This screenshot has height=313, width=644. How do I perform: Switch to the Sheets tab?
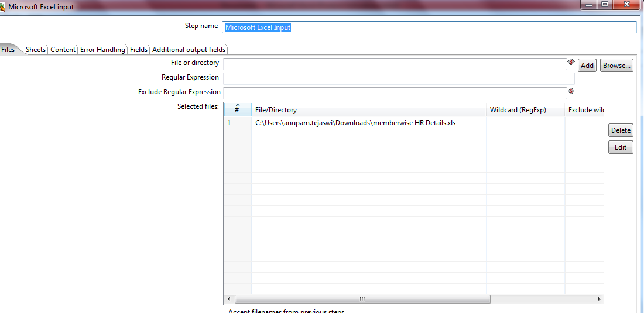(x=36, y=50)
